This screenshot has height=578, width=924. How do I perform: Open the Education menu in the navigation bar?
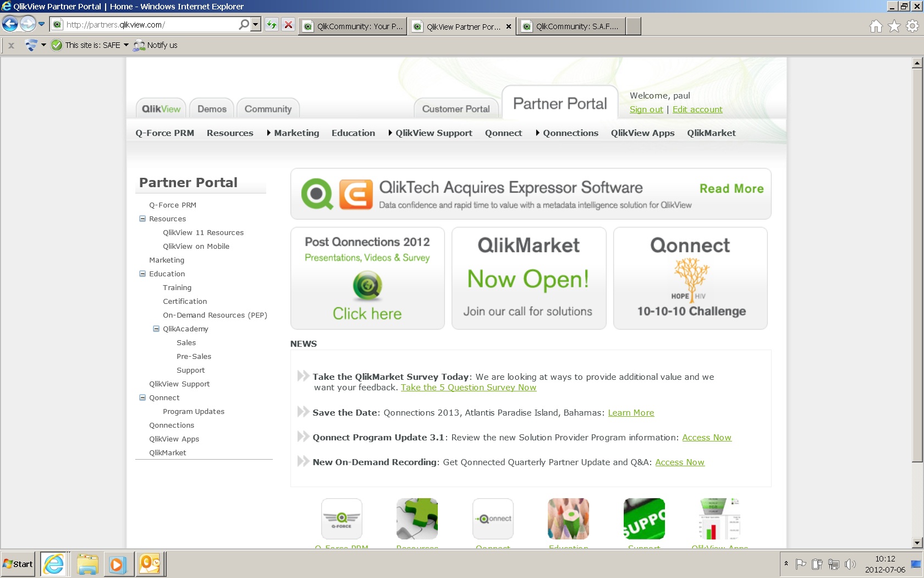click(x=353, y=133)
